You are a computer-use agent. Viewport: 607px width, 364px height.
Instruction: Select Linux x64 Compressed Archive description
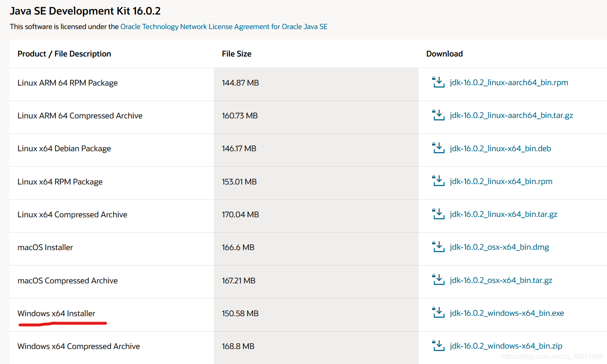click(72, 214)
